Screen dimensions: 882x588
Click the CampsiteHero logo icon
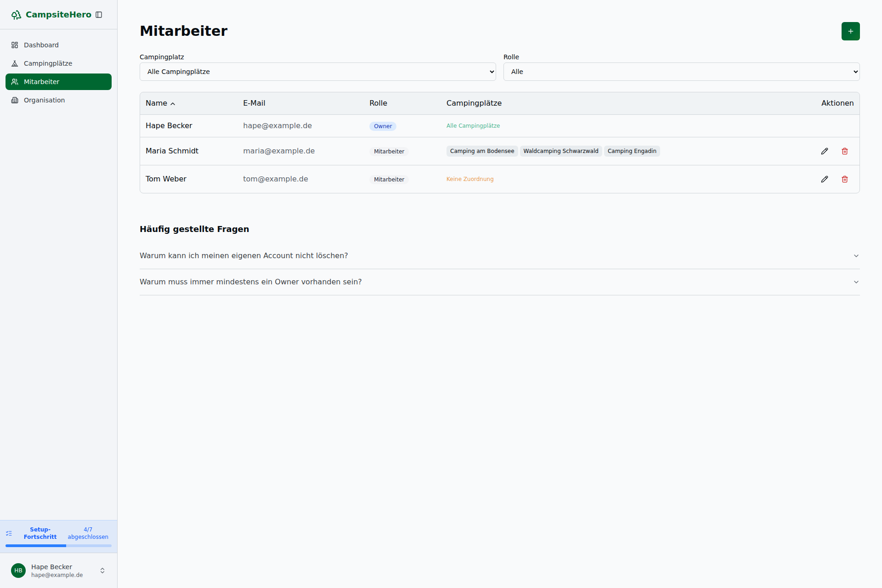(16, 15)
